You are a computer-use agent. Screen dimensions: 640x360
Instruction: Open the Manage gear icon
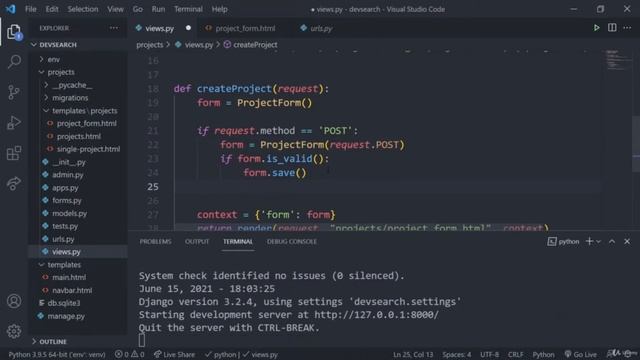point(14,331)
